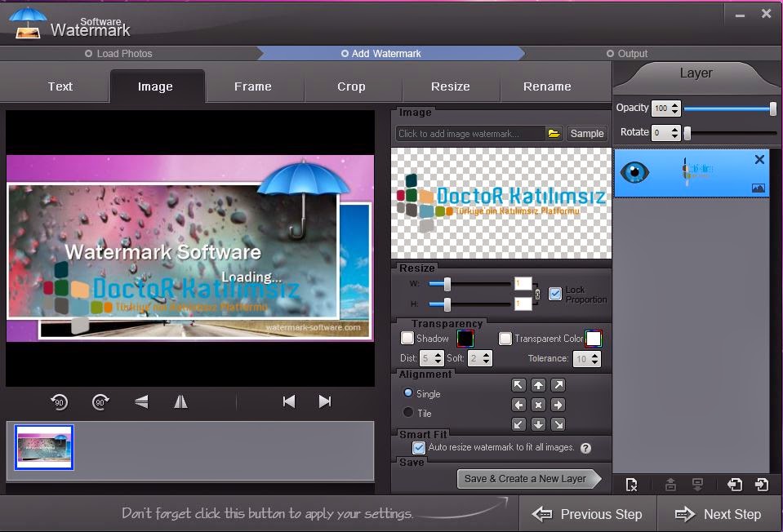Adjust the Opacity value stepper

point(675,108)
